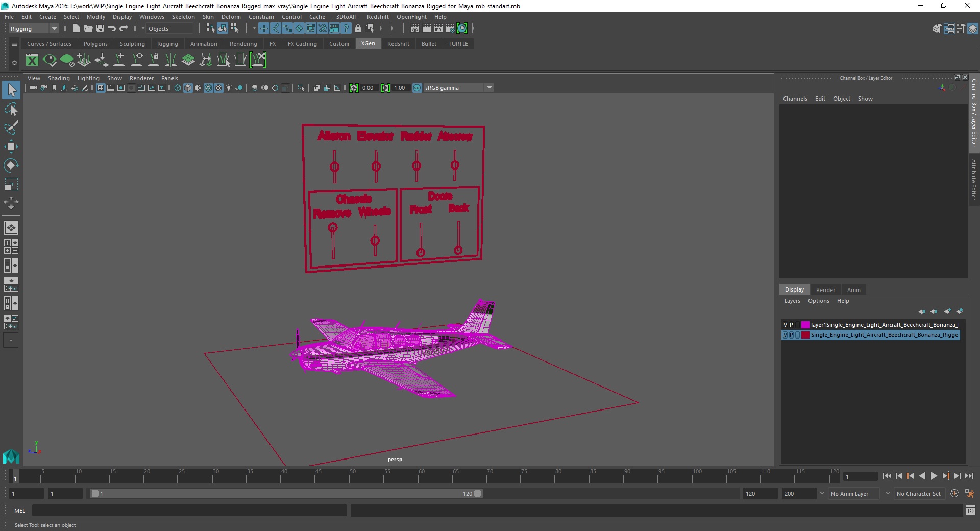Screen dimensions: 980x531
Task: Click the last XGen shelf icon with X
Action: click(x=258, y=60)
